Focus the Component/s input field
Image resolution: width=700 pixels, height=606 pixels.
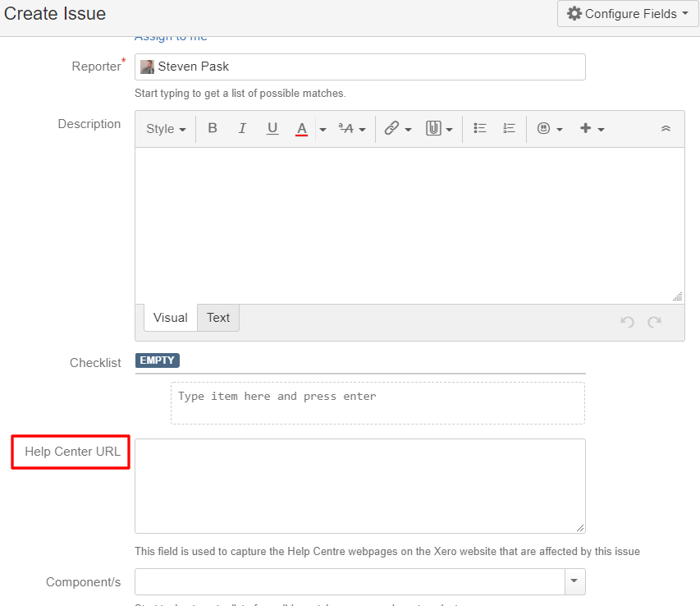click(x=350, y=581)
